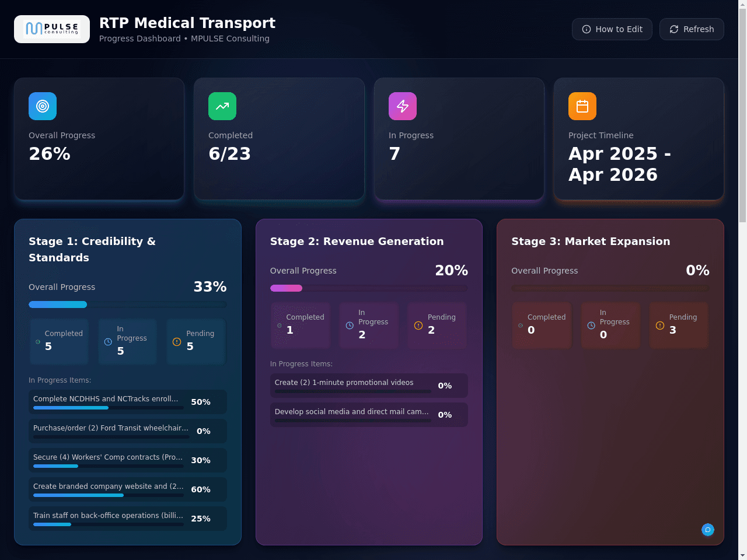This screenshot has width=747, height=560.
Task: Click the MPULSE Consulting logo
Action: tap(52, 29)
